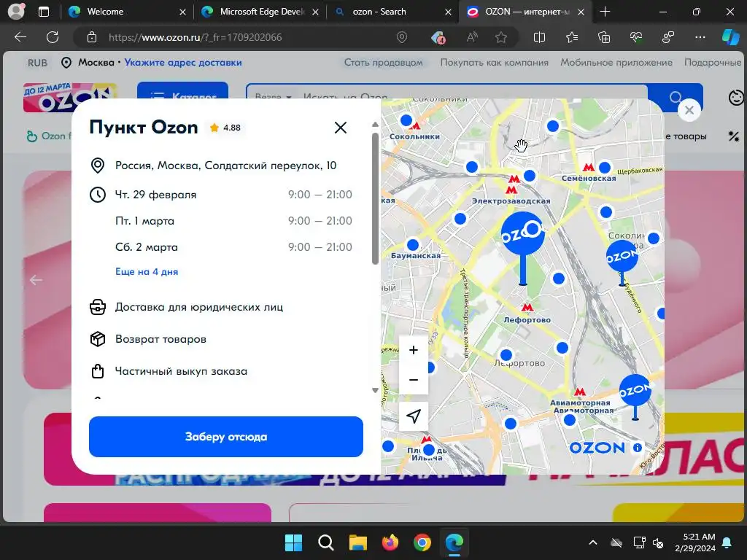
Task: Click the Лефортово metro marker
Action: pos(527,308)
